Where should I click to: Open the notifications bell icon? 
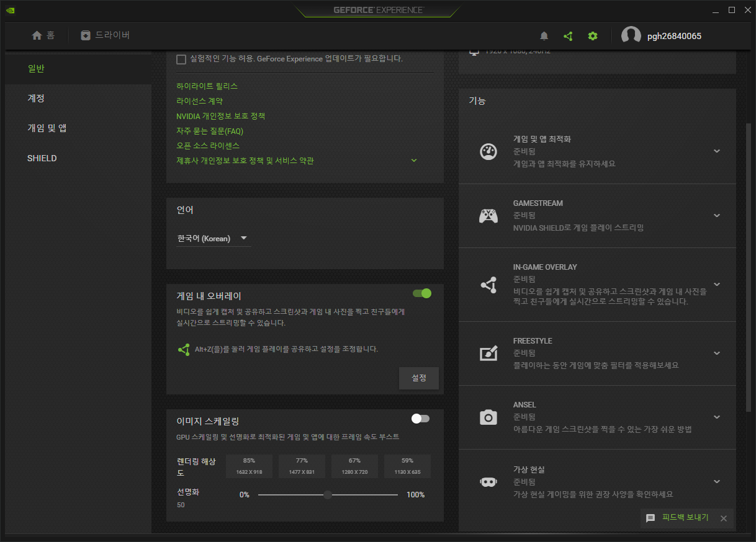[x=544, y=36]
